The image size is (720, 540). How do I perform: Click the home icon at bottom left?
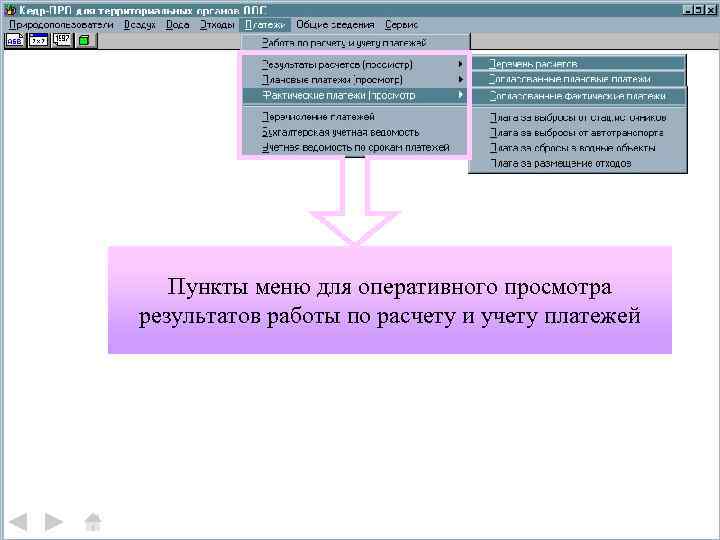pos(92,522)
